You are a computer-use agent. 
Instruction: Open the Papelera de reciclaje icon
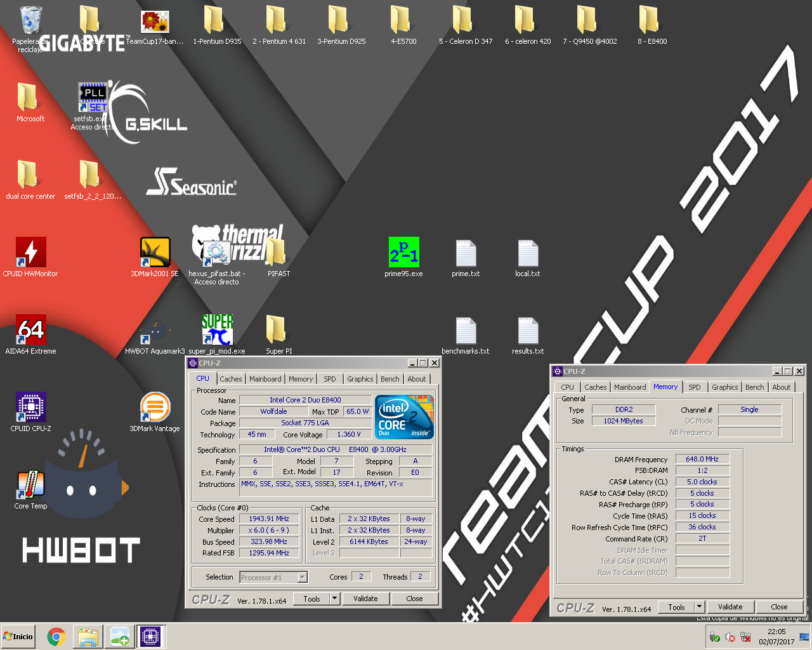30,20
